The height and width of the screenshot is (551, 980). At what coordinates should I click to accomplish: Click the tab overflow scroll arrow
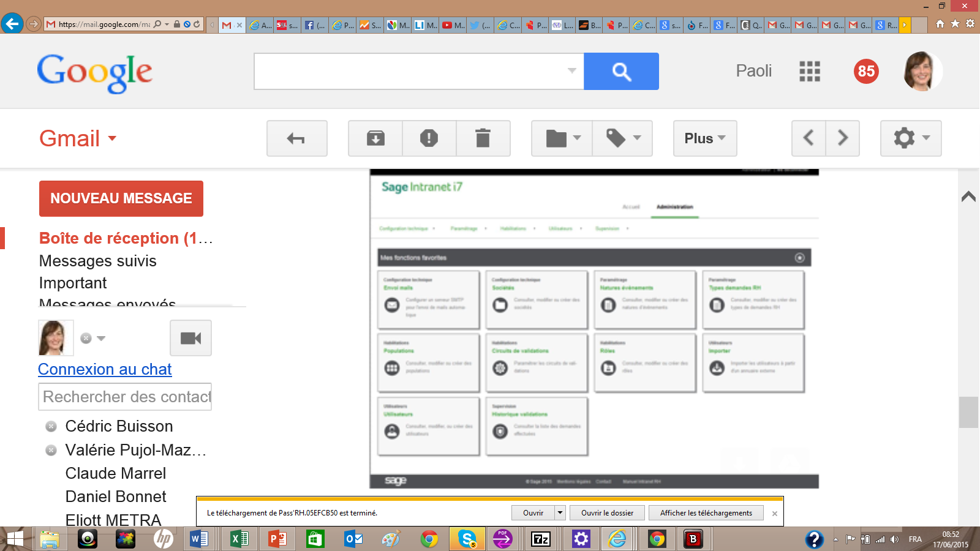click(905, 25)
